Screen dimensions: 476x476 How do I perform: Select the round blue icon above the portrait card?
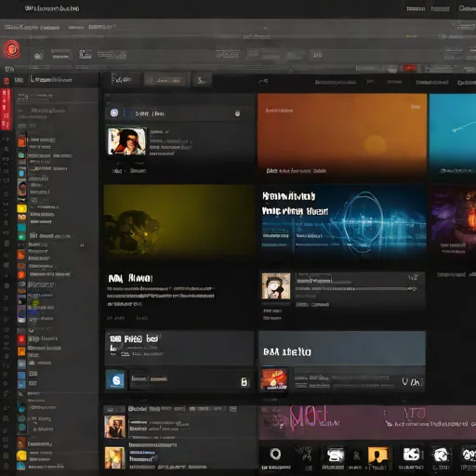114,112
